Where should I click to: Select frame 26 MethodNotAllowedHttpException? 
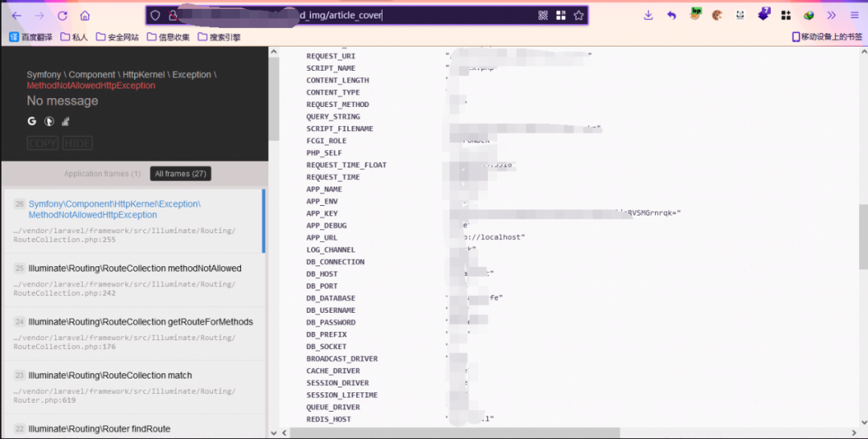(134, 221)
